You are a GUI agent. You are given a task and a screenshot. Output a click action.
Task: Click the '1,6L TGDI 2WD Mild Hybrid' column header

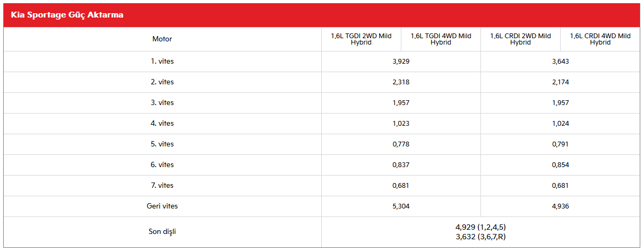361,39
